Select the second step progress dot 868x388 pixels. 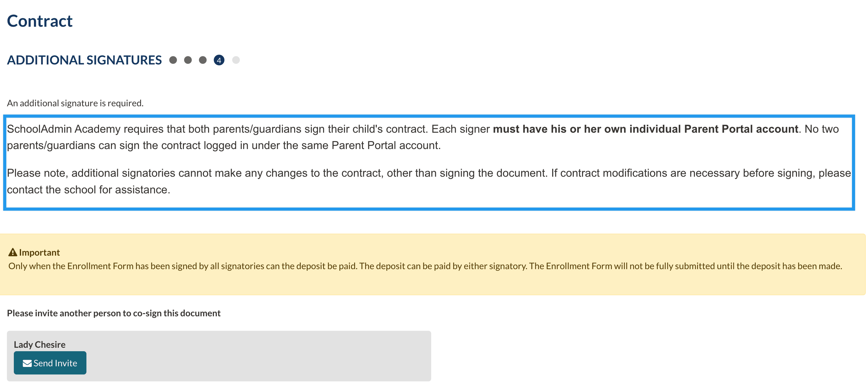pyautogui.click(x=188, y=60)
